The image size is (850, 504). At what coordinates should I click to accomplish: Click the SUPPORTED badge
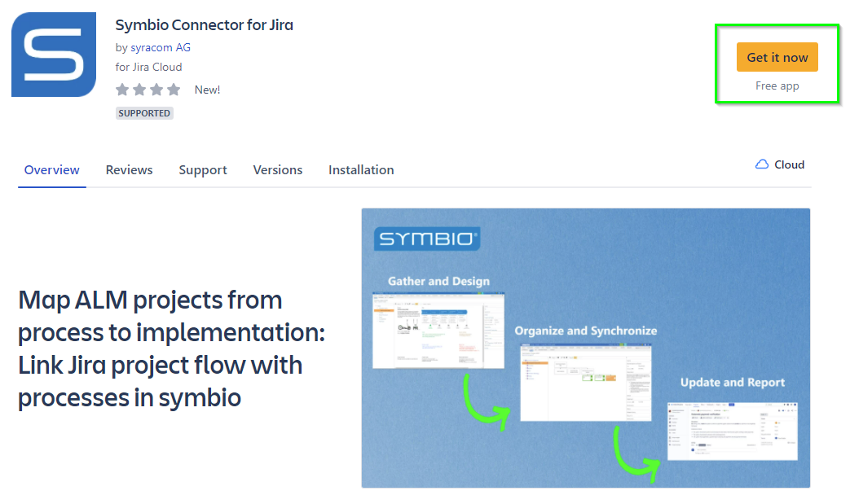pos(144,113)
